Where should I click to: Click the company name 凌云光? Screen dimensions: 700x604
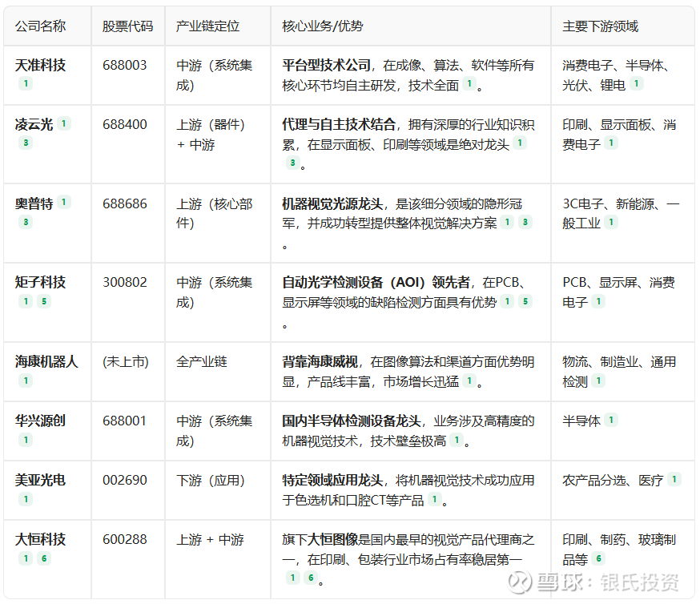click(34, 124)
